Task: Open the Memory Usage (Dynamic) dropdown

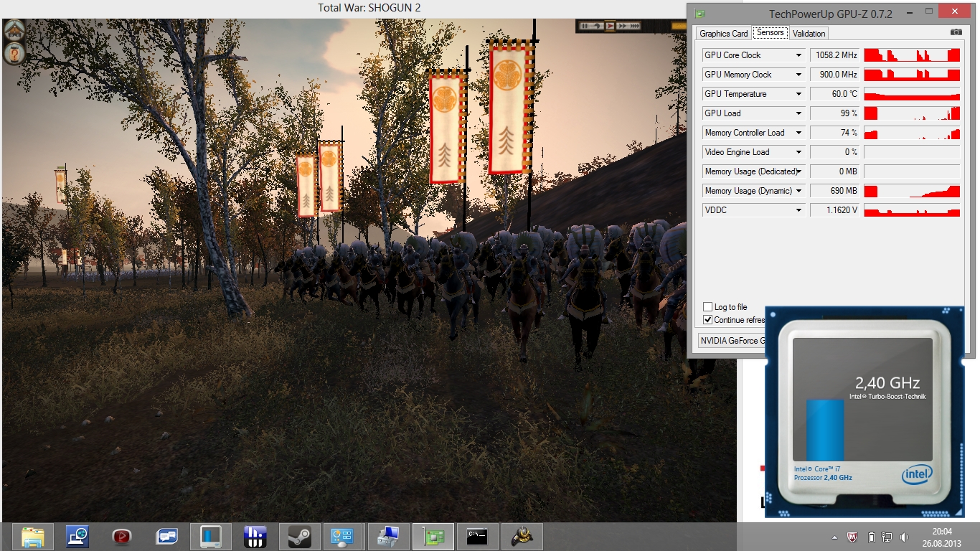Action: coord(798,191)
